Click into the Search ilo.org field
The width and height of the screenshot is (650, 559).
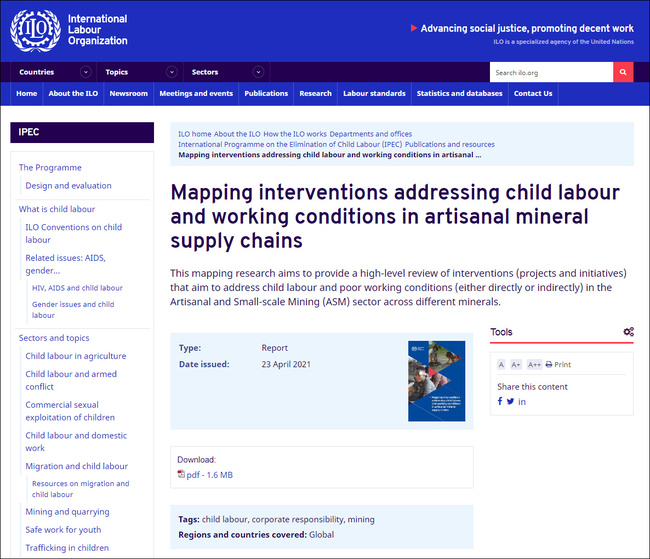[x=551, y=72]
